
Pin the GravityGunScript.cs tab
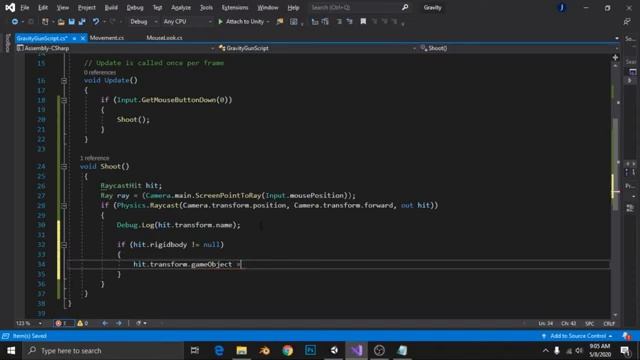tap(74, 38)
